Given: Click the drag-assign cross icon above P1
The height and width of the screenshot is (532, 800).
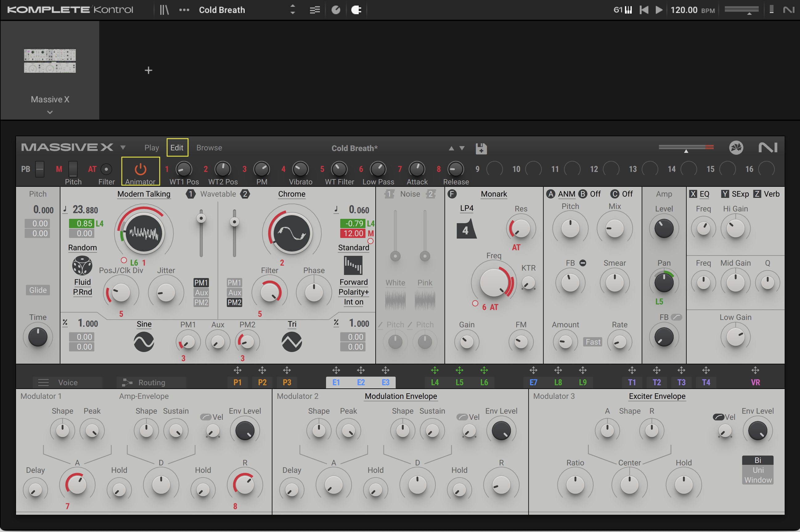Looking at the screenshot, I should [x=237, y=370].
